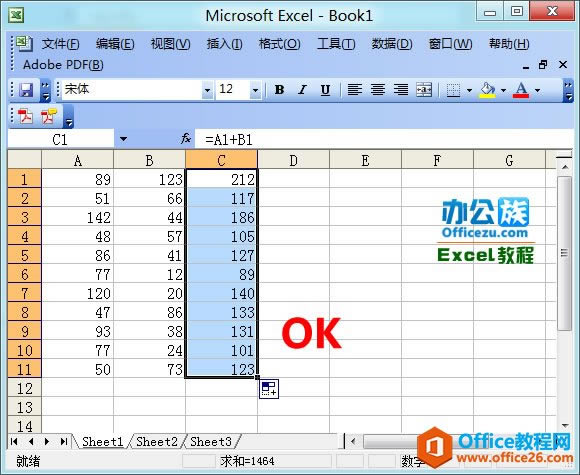Switch to the Sheet2 tab
Image resolution: width=580 pixels, height=475 pixels.
(157, 441)
